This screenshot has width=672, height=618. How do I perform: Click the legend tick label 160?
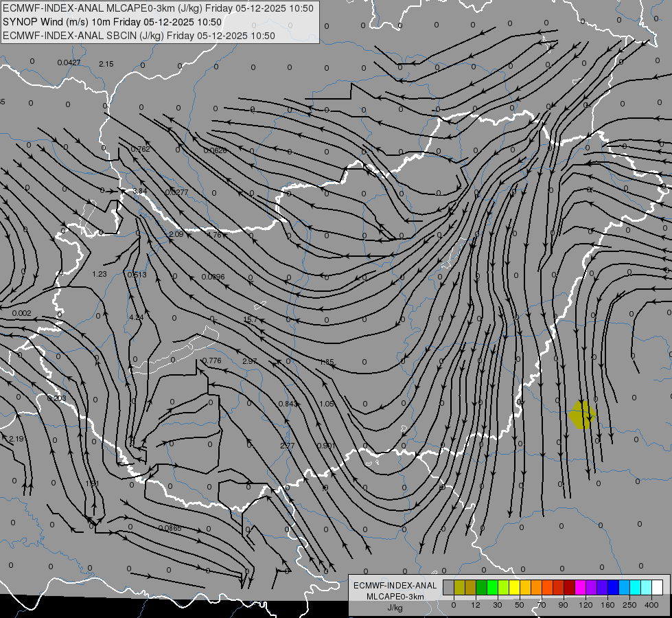[x=607, y=605]
